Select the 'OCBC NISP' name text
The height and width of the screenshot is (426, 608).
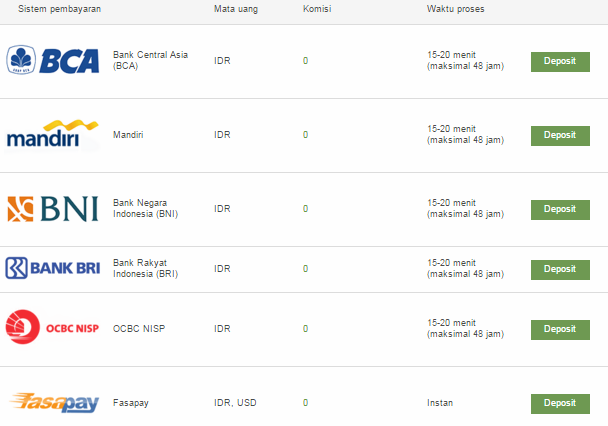point(139,329)
